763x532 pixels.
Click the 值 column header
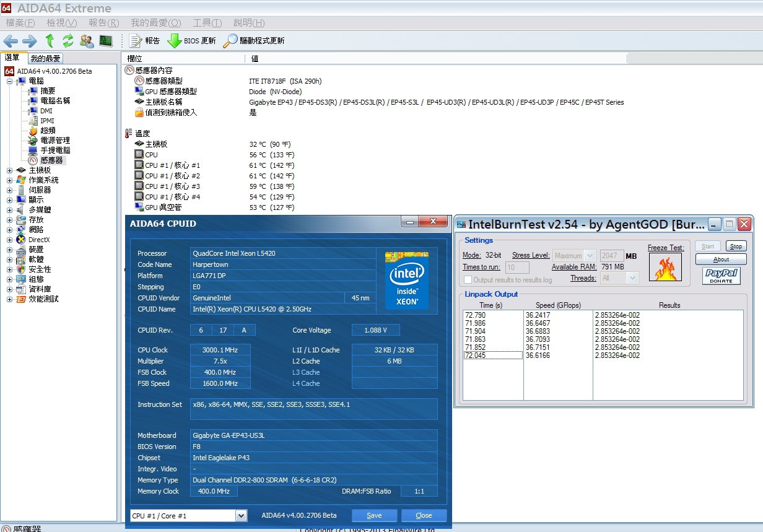[436, 58]
